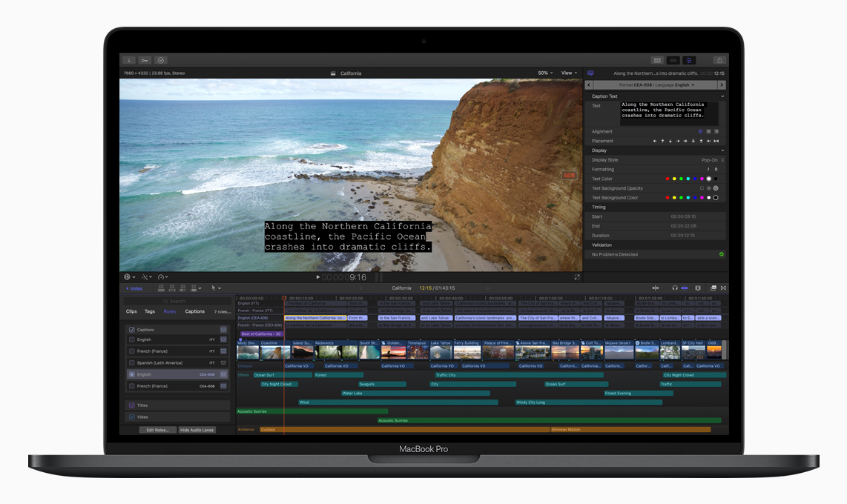Disable the Video checkbox in the Roles list
The image size is (847, 504).
131,417
